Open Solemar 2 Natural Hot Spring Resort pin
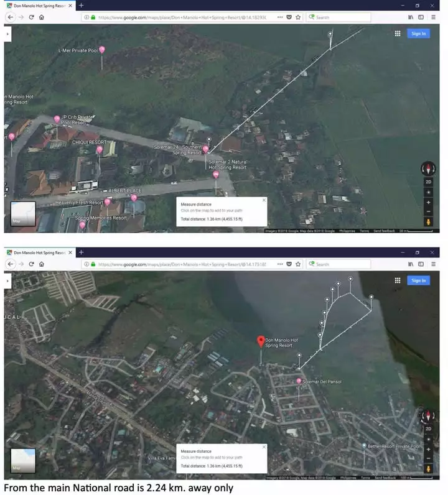The image size is (448, 495). 216,175
